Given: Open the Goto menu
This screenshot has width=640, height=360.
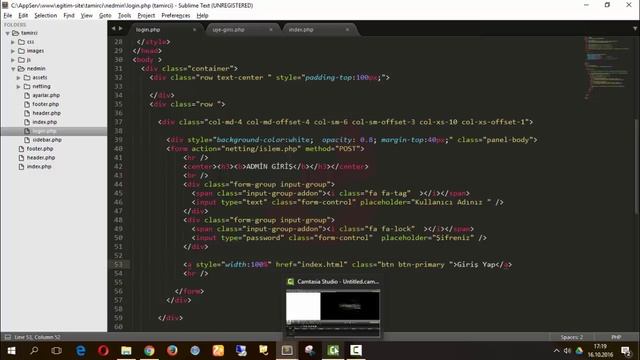Looking at the screenshot, I should point(105,16).
